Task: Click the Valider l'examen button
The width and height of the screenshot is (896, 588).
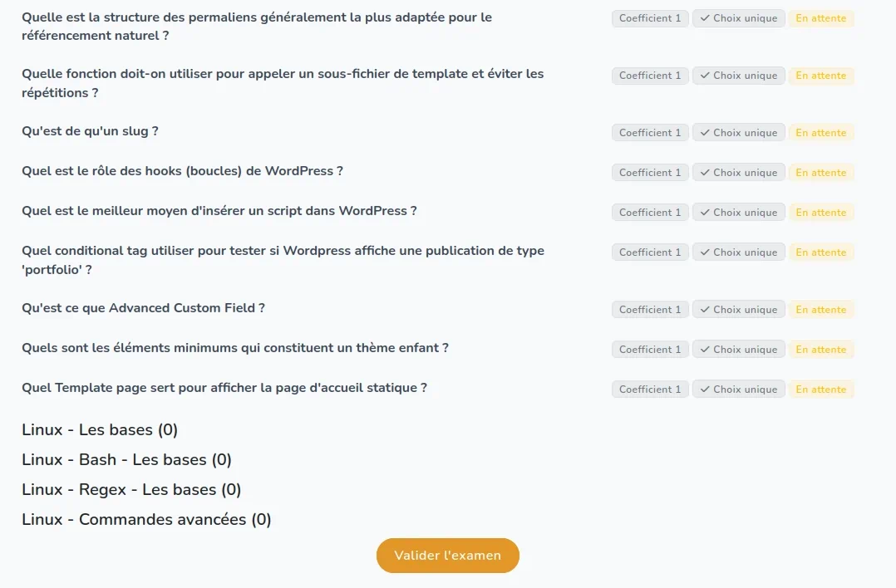Action: pyautogui.click(x=447, y=556)
